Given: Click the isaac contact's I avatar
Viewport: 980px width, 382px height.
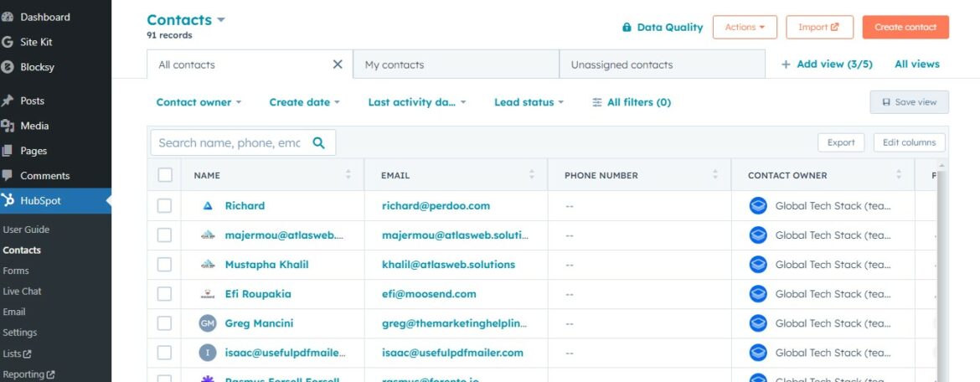Looking at the screenshot, I should click(208, 353).
